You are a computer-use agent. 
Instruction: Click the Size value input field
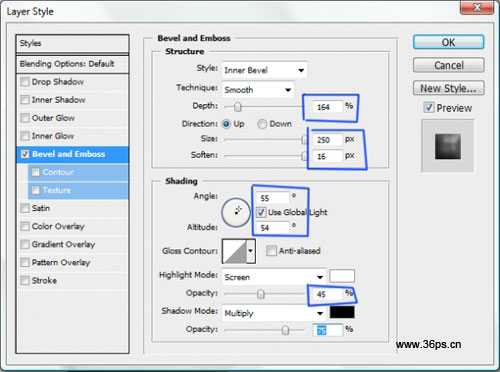[327, 140]
